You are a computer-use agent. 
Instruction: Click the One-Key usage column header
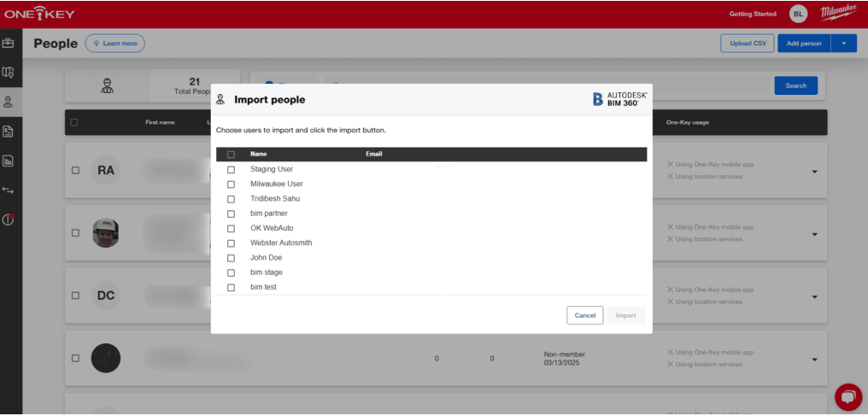pyautogui.click(x=688, y=122)
